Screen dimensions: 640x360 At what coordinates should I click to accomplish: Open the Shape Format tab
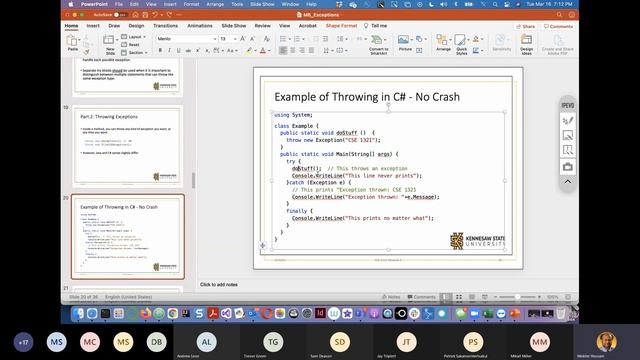point(341,26)
